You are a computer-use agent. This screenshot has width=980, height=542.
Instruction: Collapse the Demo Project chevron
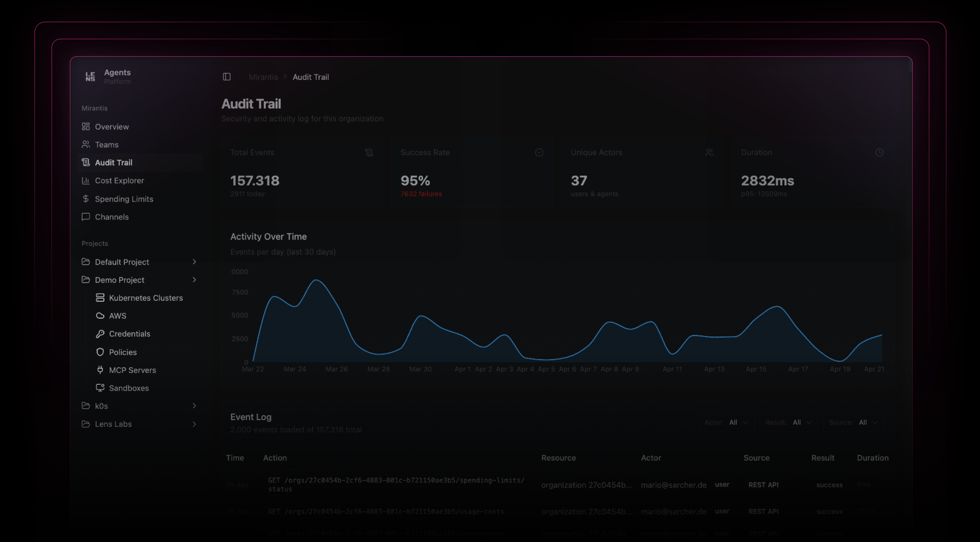194,280
